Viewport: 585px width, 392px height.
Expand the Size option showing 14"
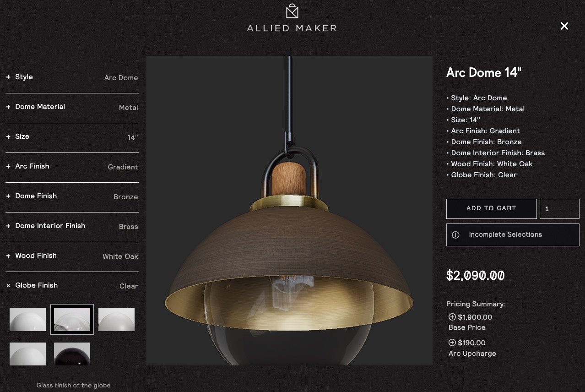click(x=72, y=137)
